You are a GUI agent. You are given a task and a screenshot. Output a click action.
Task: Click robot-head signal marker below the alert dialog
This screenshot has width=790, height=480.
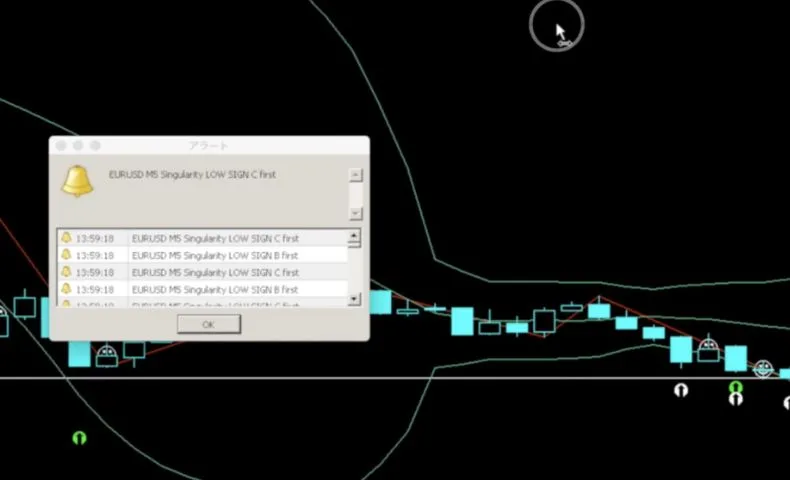pos(107,355)
